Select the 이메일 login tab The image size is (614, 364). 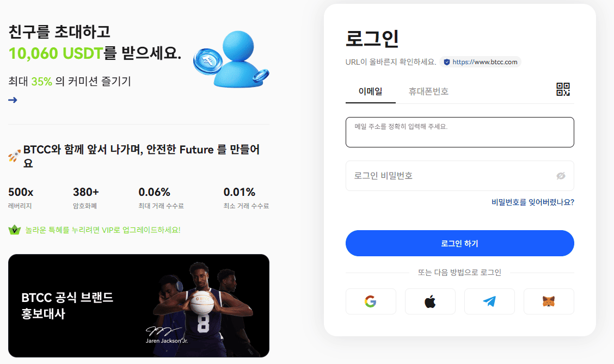[x=371, y=91]
